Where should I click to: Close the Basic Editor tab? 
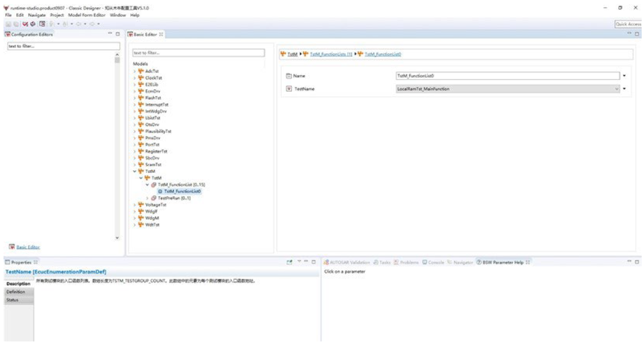coord(161,35)
